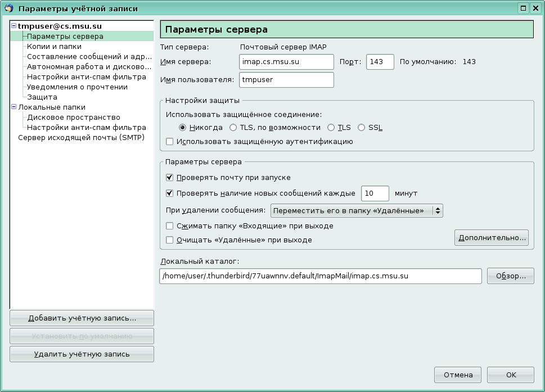Click "Добавить учётную запись..." button

coord(81,318)
